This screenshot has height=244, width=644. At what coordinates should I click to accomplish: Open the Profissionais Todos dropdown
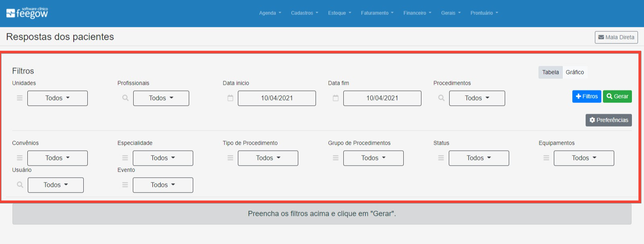pyautogui.click(x=161, y=98)
